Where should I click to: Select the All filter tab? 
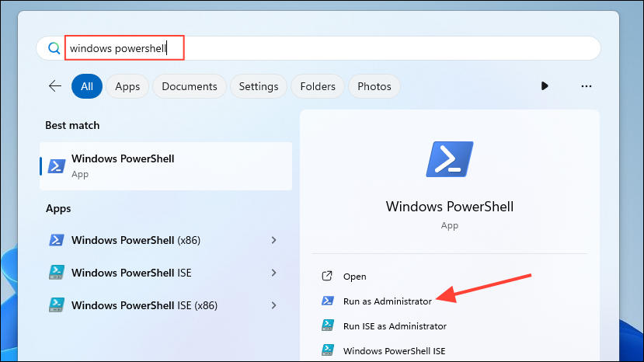(87, 86)
